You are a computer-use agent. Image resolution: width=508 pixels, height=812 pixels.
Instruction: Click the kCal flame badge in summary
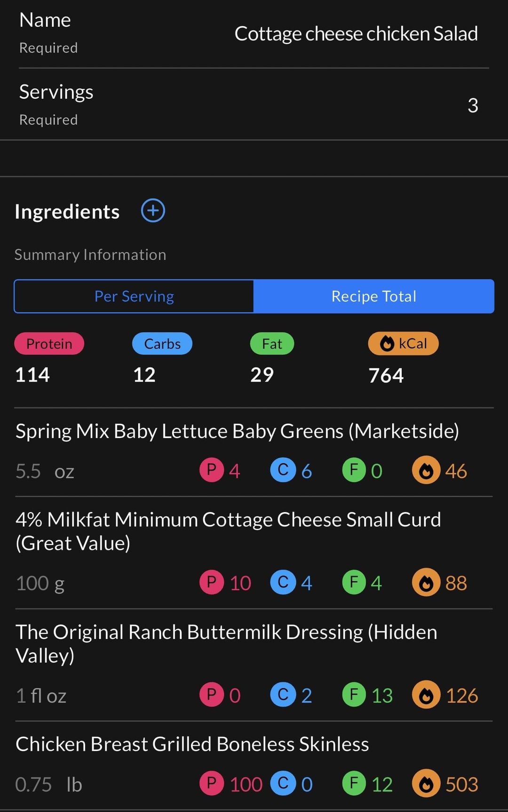click(x=403, y=344)
